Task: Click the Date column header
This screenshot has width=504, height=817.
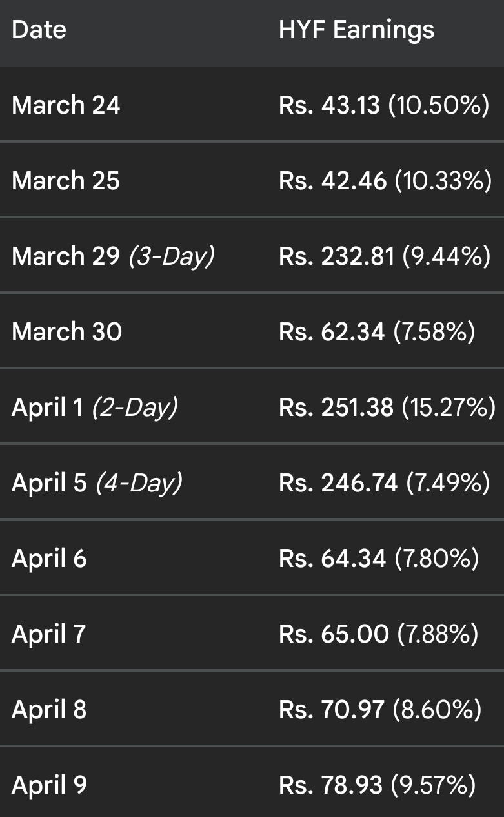Action: [39, 30]
